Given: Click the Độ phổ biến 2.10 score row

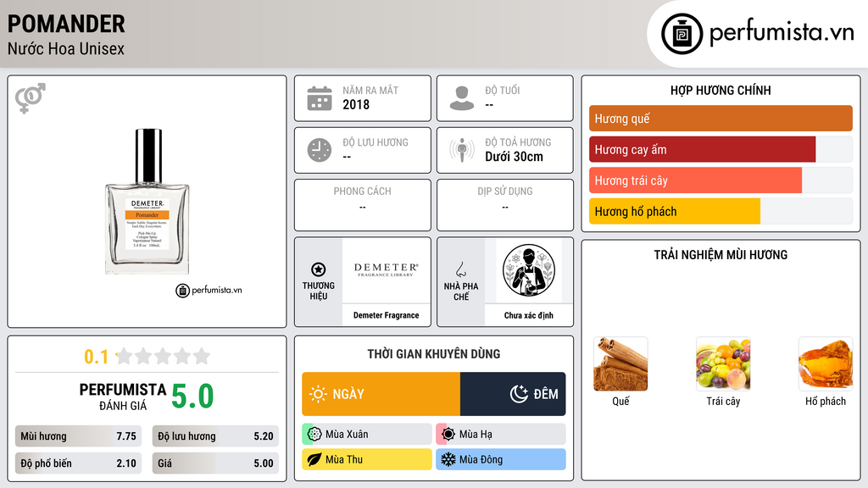Looking at the screenshot, I should point(78,463).
